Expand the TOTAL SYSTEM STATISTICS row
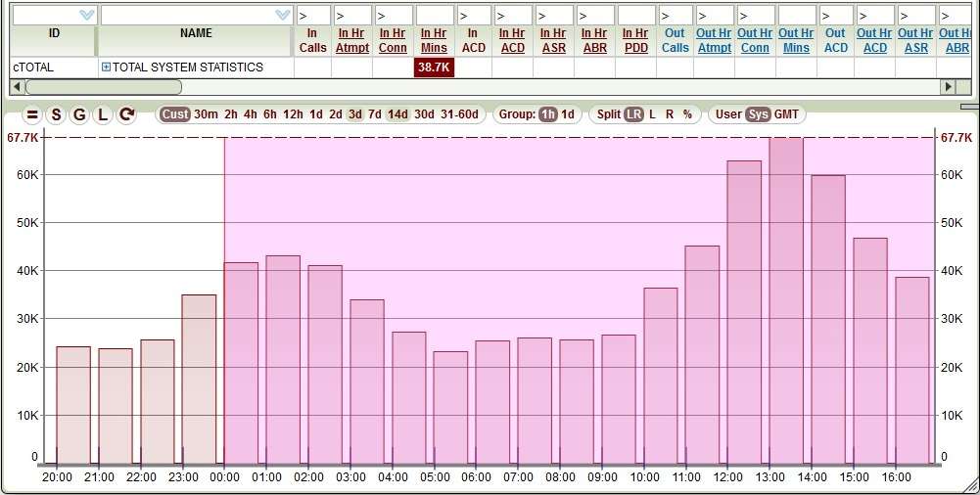Screen dimensions: 980x495 pyautogui.click(x=106, y=67)
